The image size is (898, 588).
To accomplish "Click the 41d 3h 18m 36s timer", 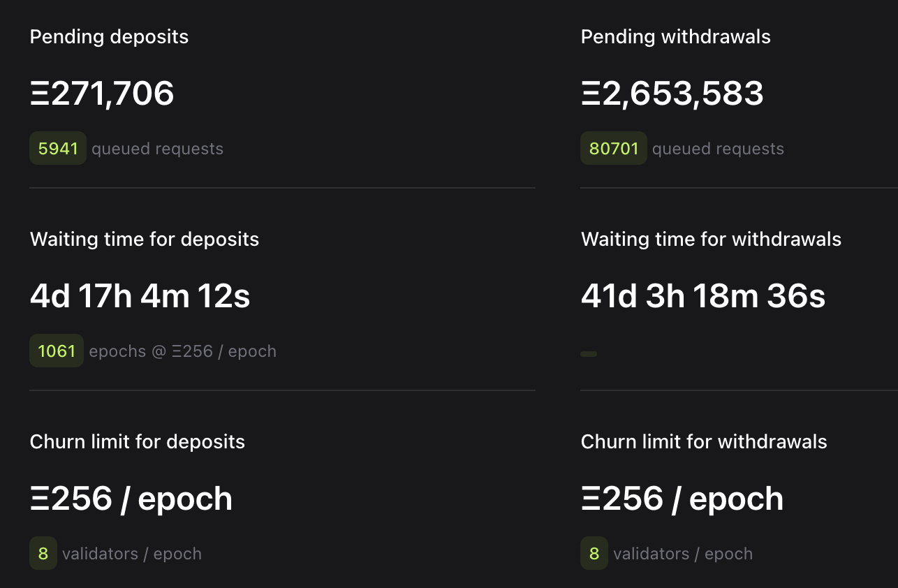I will pyautogui.click(x=702, y=296).
